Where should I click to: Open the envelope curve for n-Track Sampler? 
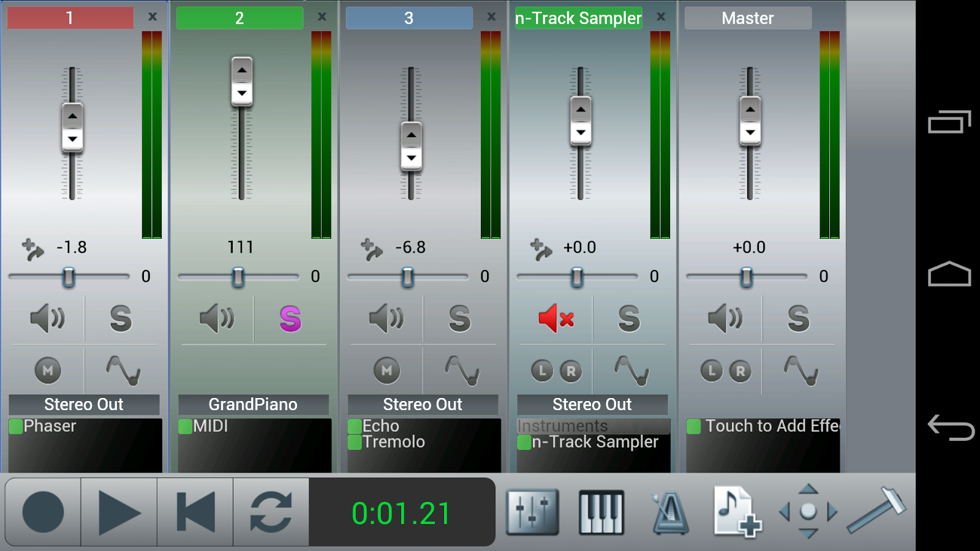pyautogui.click(x=631, y=370)
